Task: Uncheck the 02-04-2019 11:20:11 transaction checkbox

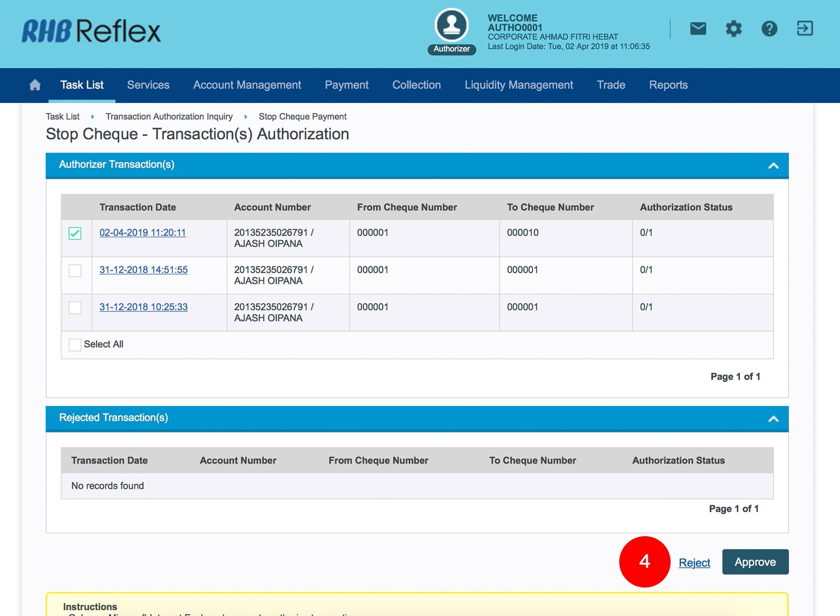Action: (75, 233)
